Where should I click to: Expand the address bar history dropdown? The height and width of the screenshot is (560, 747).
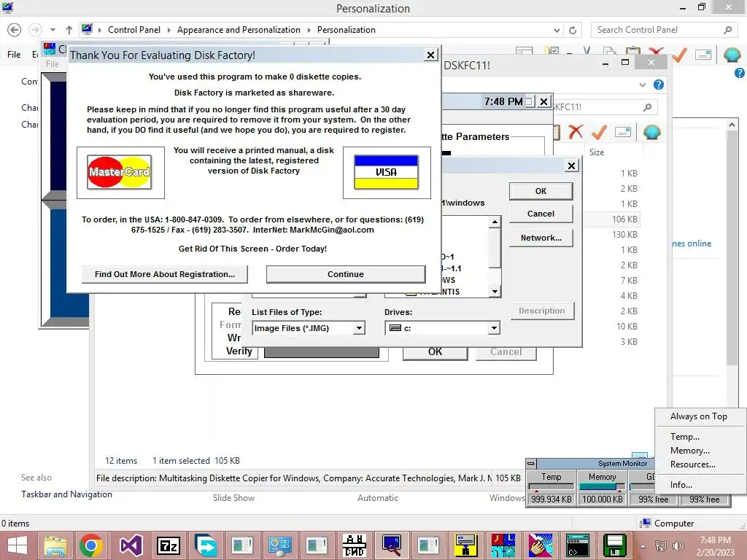(x=557, y=30)
